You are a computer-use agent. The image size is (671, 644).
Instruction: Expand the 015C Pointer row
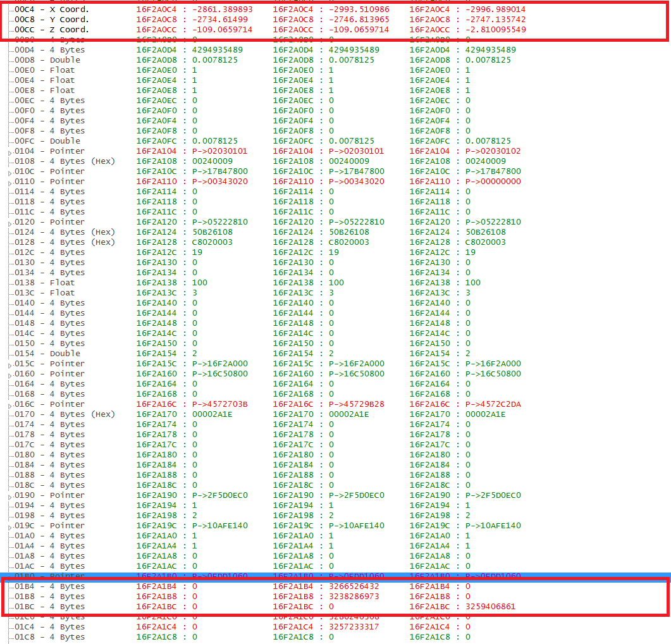coord(10,365)
